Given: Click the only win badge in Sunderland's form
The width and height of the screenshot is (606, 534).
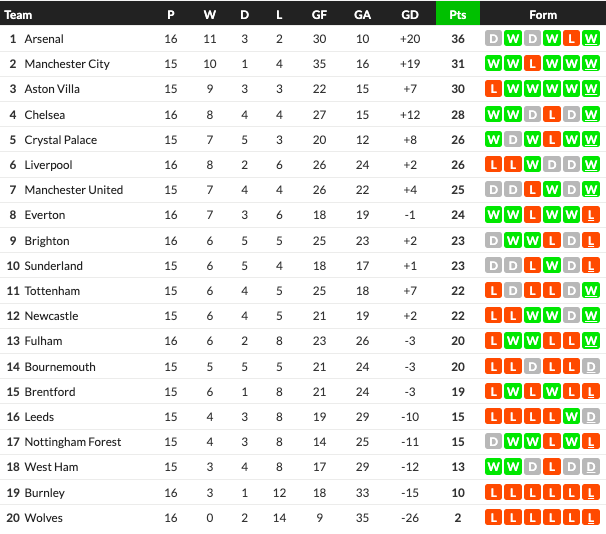Looking at the screenshot, I should click(552, 266).
